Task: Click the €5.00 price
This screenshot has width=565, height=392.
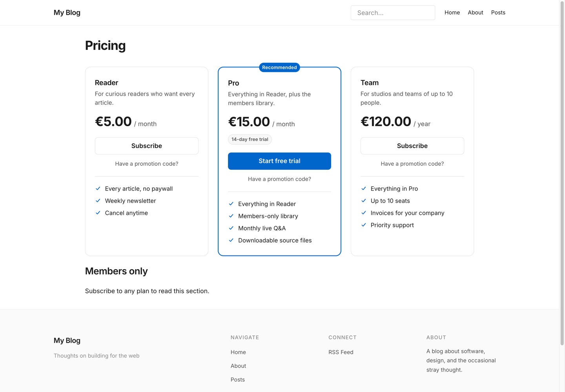Action: tap(113, 122)
